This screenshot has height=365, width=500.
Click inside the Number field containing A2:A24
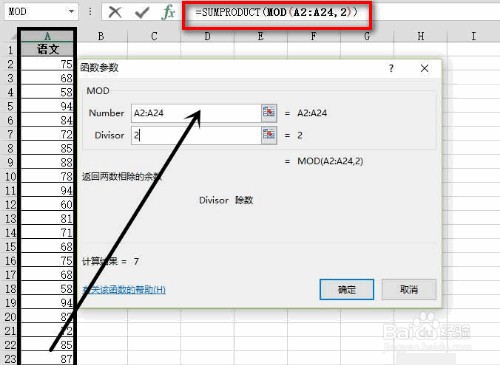click(x=196, y=113)
